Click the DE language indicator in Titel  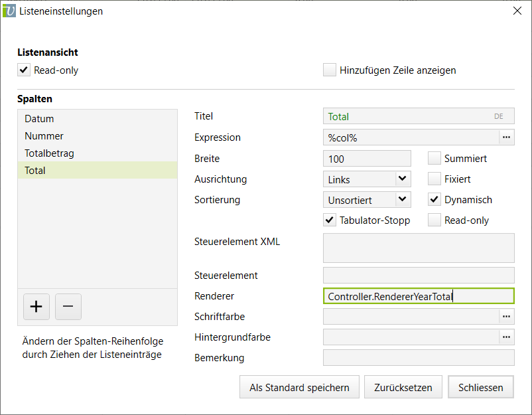point(499,116)
